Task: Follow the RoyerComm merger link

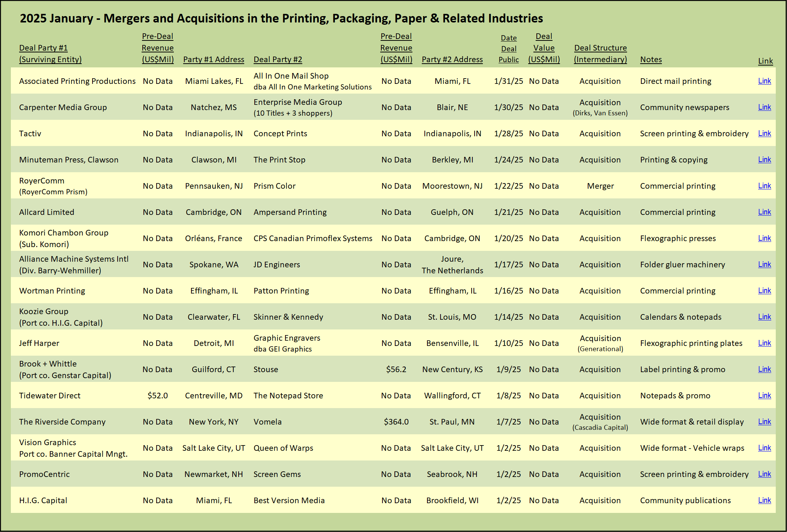Action: click(x=764, y=186)
